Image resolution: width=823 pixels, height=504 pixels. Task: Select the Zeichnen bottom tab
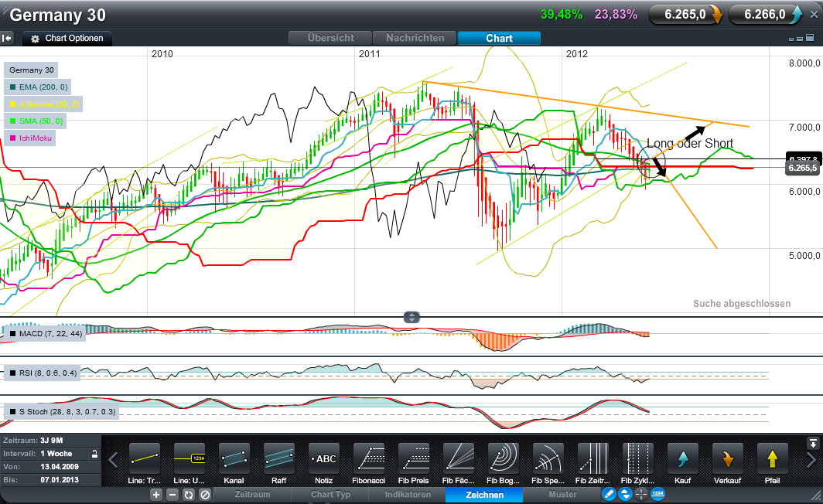pos(484,495)
